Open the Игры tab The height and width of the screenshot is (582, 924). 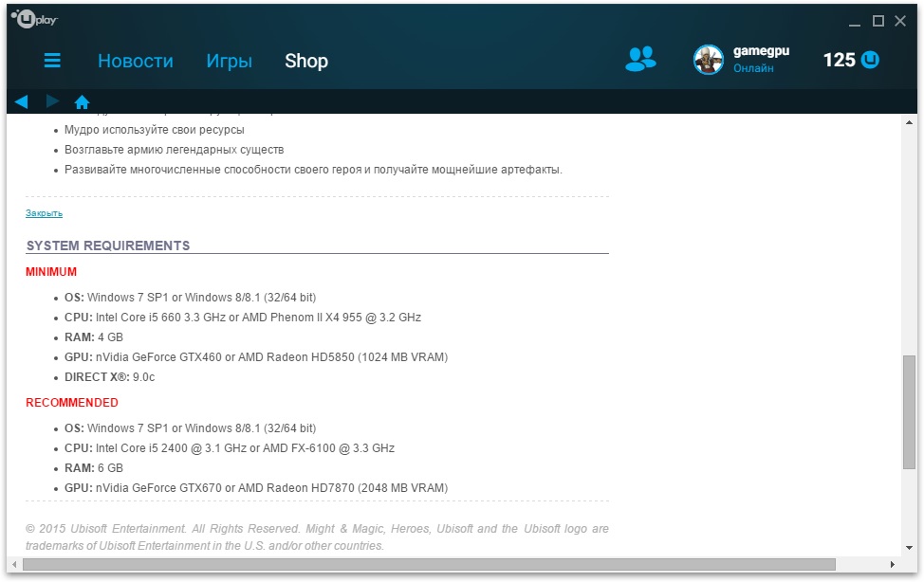(x=230, y=61)
